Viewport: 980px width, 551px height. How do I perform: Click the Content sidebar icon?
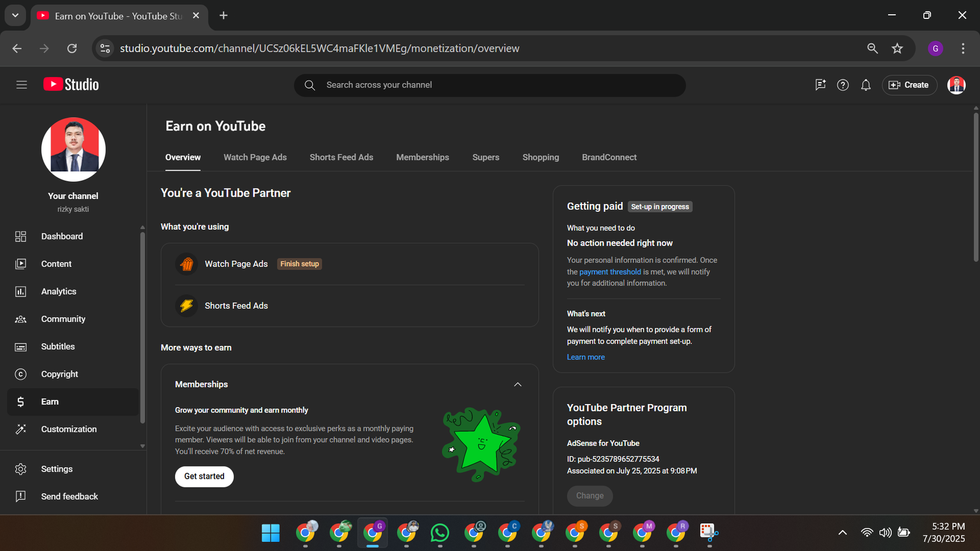(21, 264)
